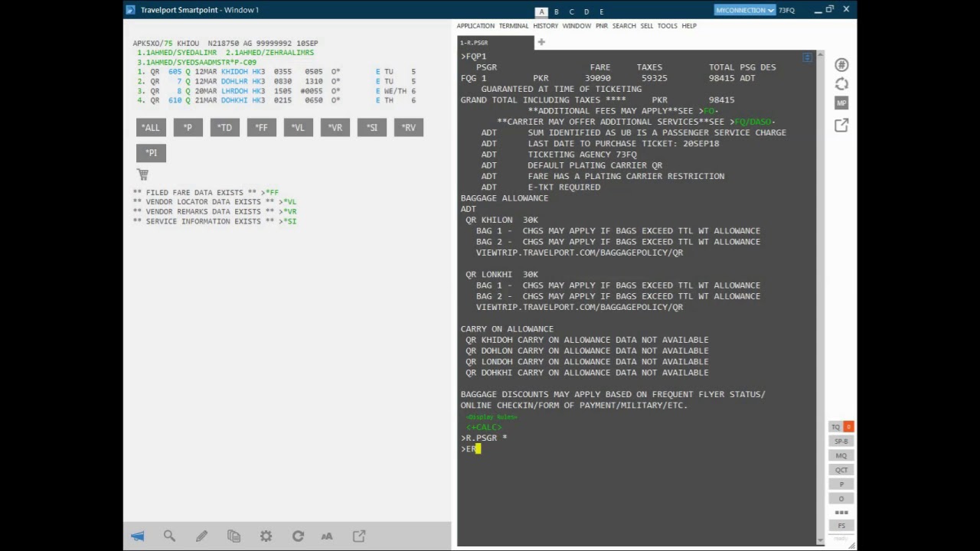
Task: Click the *SI button
Action: (x=371, y=128)
